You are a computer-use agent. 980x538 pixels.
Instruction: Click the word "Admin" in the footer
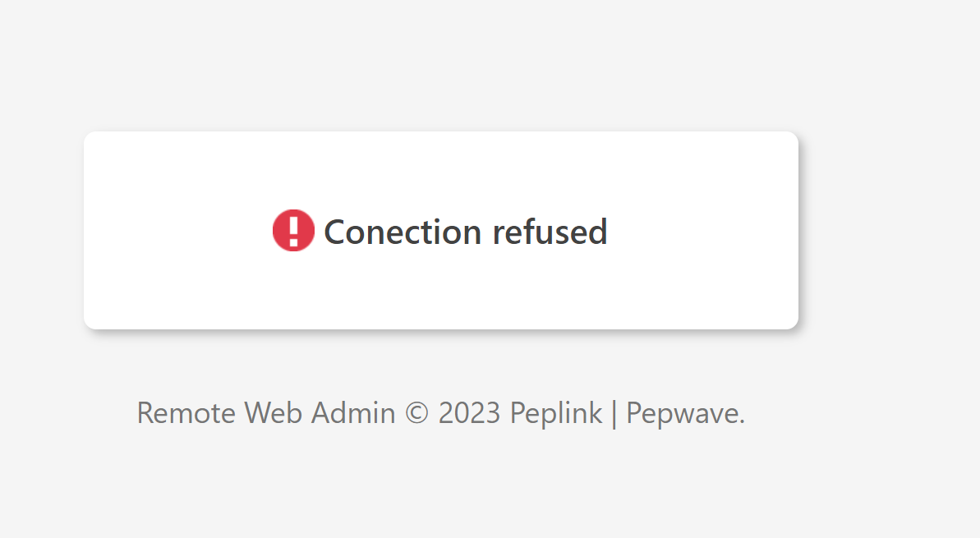coord(352,412)
